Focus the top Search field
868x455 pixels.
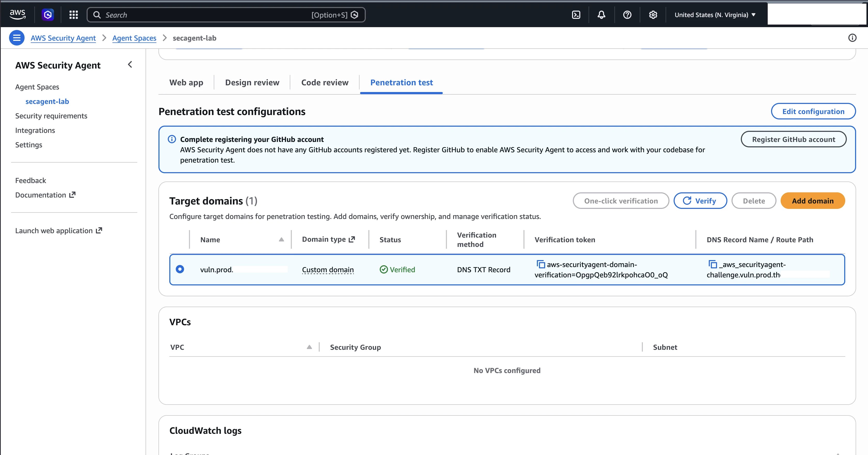(x=226, y=15)
